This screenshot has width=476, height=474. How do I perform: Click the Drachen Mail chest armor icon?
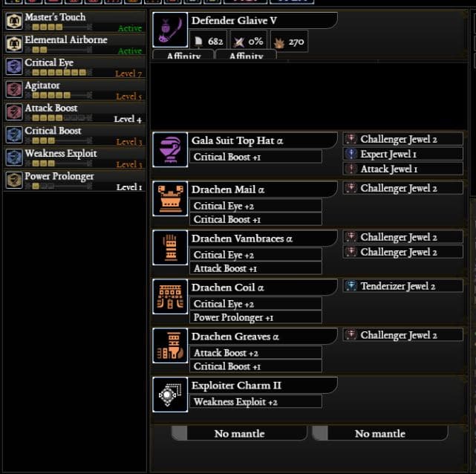[x=170, y=198]
